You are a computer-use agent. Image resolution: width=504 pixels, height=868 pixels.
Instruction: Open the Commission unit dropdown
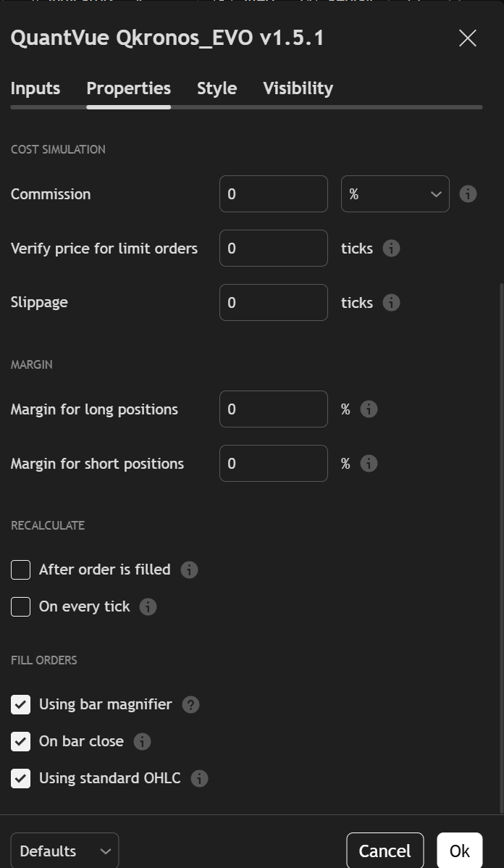pyautogui.click(x=395, y=194)
